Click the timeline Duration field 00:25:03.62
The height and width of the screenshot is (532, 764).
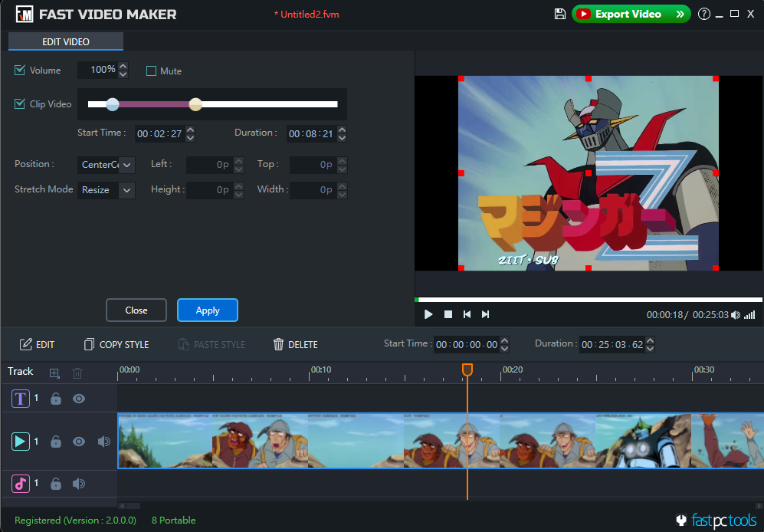[x=612, y=345]
